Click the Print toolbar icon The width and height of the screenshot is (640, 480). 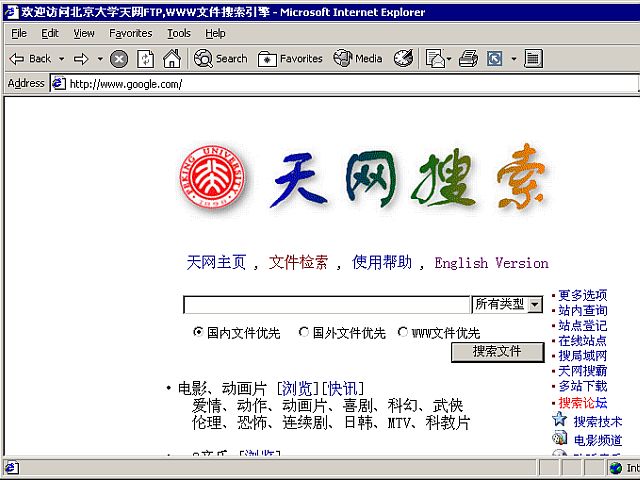coord(468,59)
